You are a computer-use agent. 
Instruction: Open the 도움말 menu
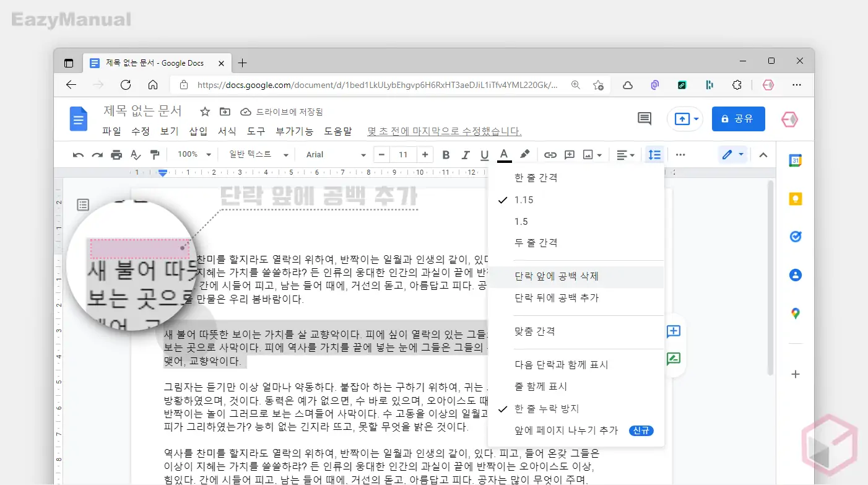[337, 131]
